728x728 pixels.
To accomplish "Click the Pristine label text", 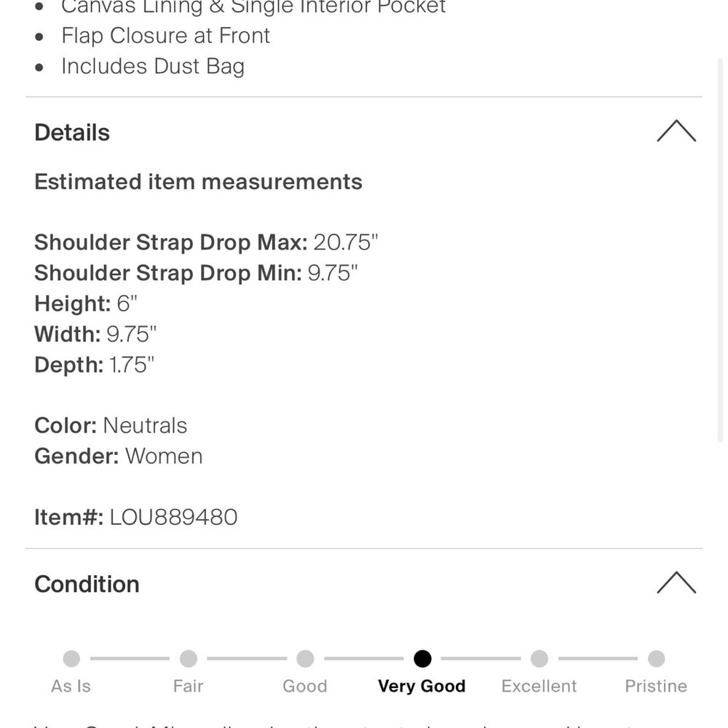I will tap(656, 686).
